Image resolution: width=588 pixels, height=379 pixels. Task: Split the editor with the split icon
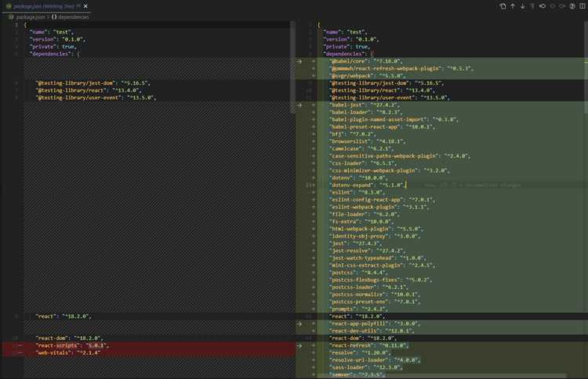(x=583, y=6)
